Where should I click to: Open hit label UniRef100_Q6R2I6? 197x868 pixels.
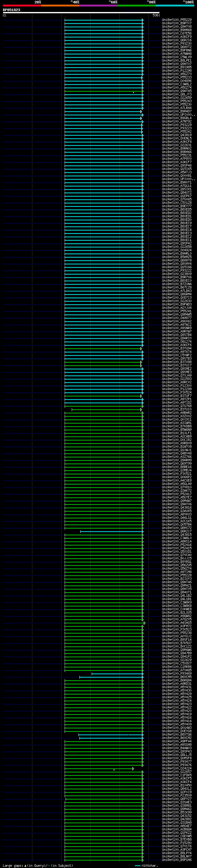(177, 40)
